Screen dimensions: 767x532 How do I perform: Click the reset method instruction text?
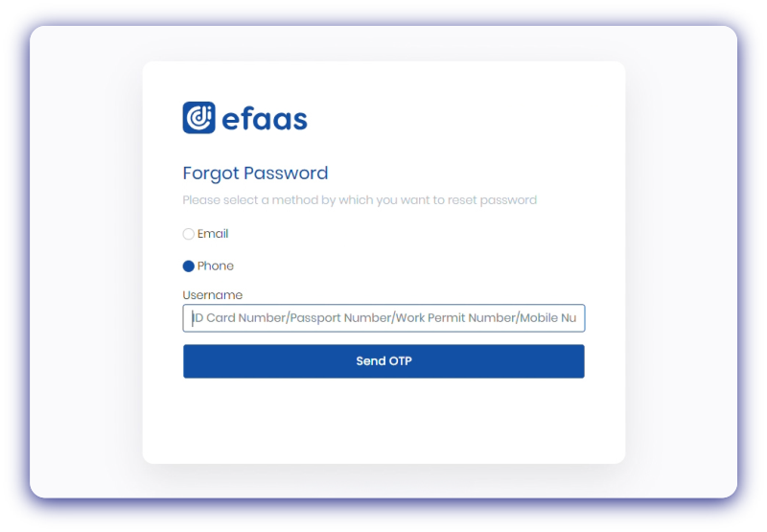point(360,200)
